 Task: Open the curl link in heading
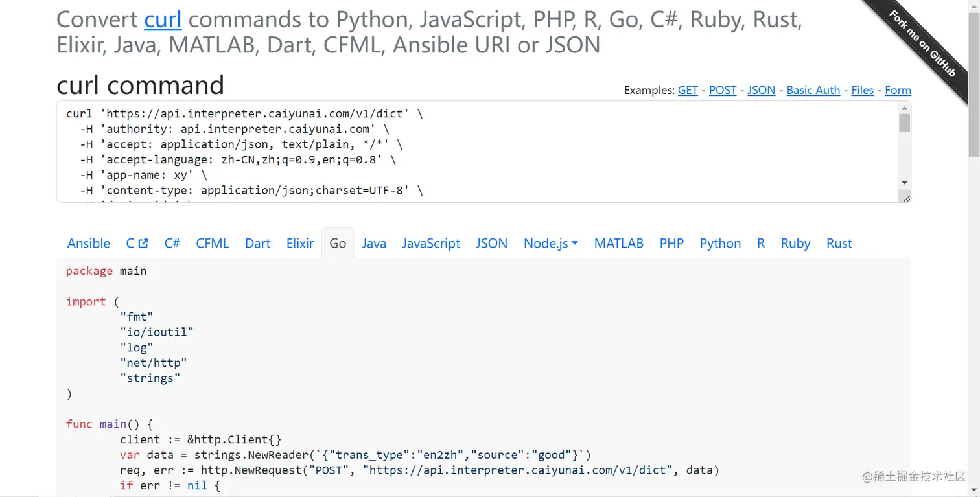click(163, 19)
